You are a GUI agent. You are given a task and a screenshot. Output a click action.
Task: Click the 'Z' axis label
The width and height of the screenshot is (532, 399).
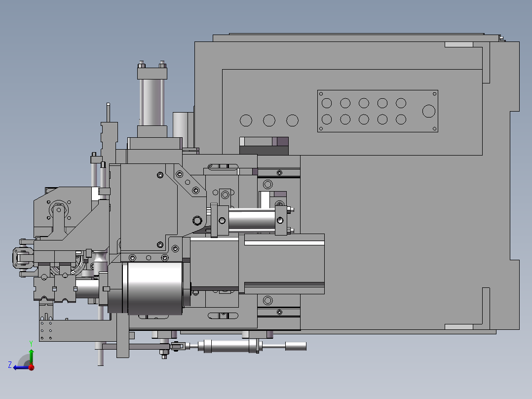point(10,365)
